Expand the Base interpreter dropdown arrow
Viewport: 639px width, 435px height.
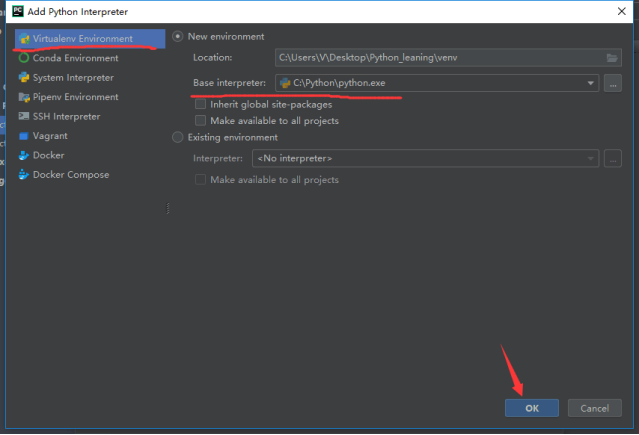tap(590, 83)
